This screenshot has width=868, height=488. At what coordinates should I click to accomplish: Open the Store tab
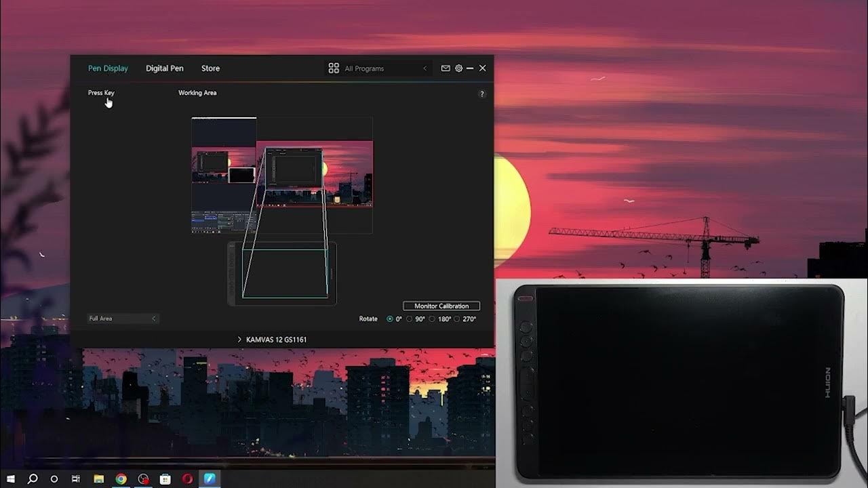click(x=210, y=68)
